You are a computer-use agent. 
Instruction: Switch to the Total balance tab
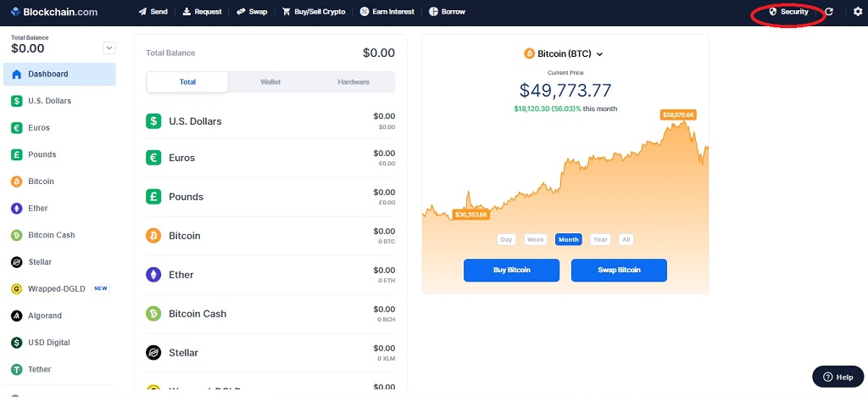tap(187, 82)
